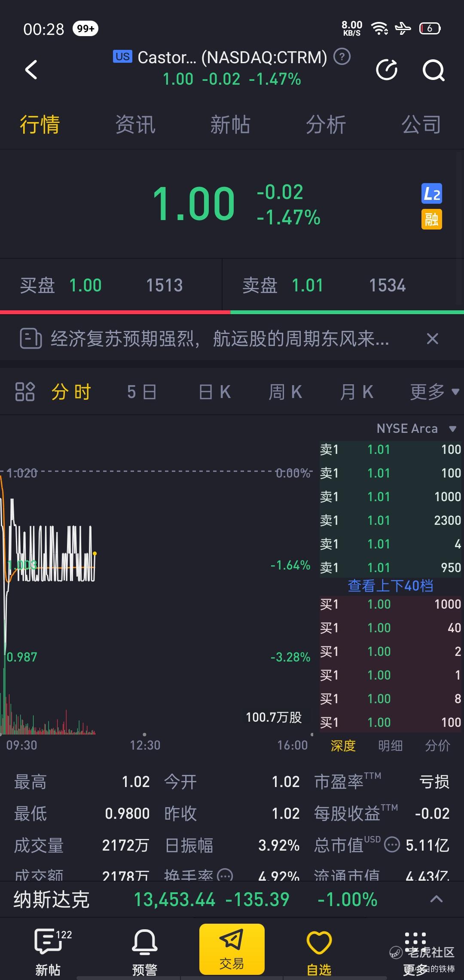
Task: Select the 月K chart period
Action: (357, 392)
